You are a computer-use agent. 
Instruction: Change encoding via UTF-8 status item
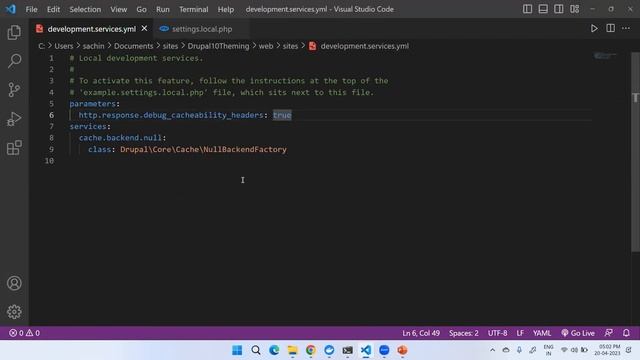click(x=498, y=333)
